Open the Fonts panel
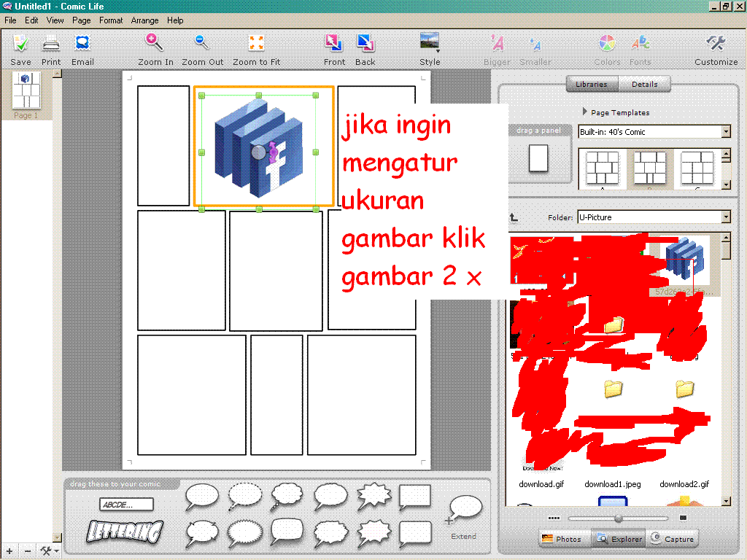 pyautogui.click(x=640, y=43)
